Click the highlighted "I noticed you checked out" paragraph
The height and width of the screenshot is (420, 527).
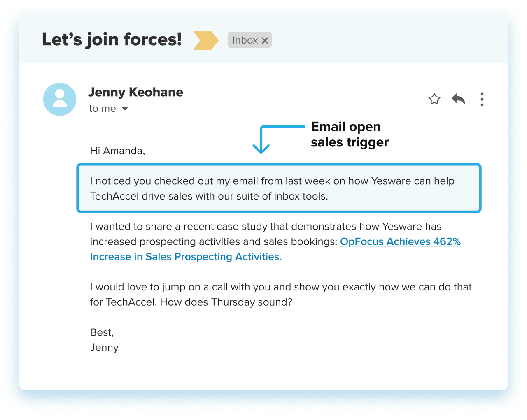pyautogui.click(x=272, y=188)
